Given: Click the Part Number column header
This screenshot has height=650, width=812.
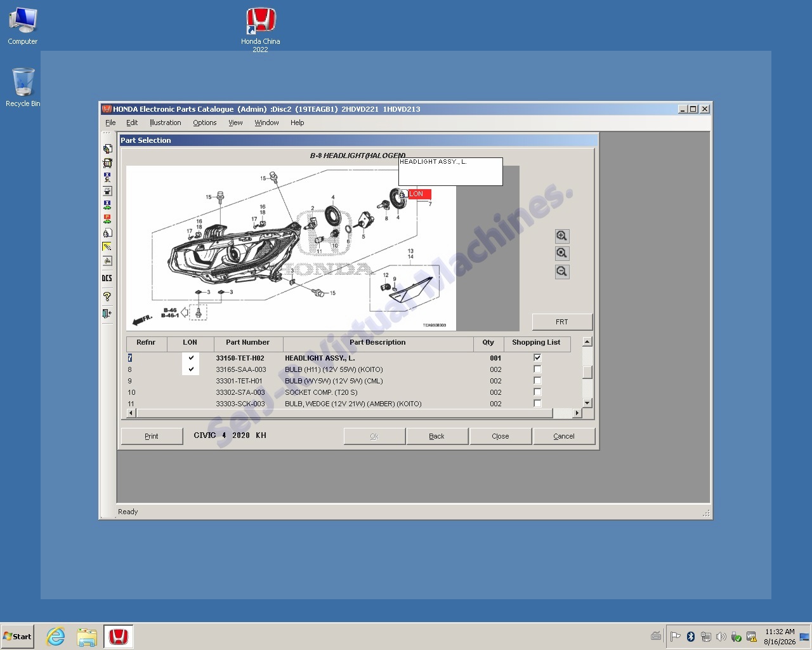Looking at the screenshot, I should (248, 343).
